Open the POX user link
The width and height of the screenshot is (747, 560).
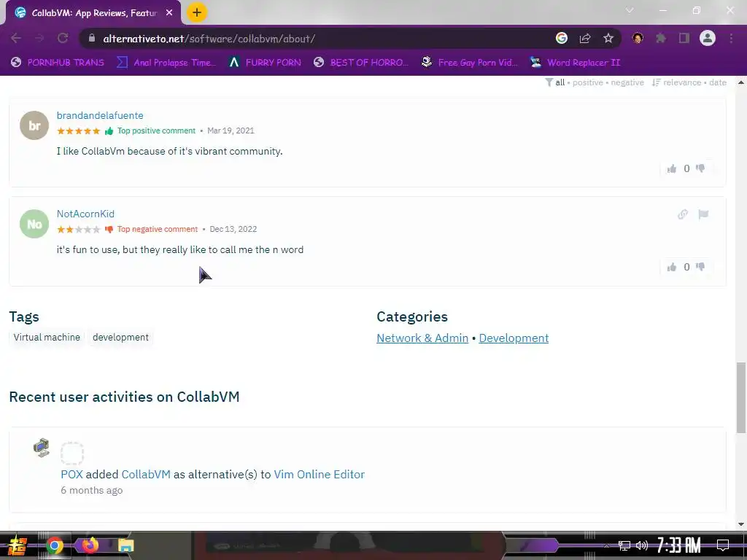pyautogui.click(x=71, y=474)
